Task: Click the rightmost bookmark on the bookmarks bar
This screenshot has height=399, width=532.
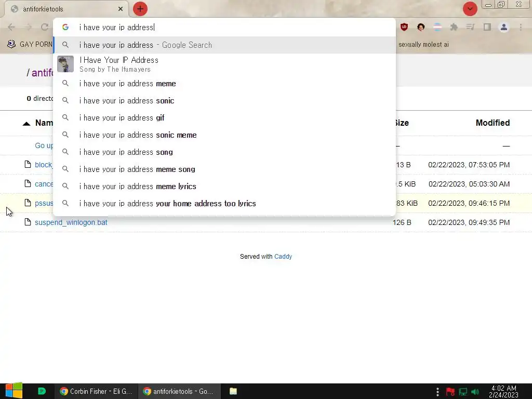Action: point(423,45)
